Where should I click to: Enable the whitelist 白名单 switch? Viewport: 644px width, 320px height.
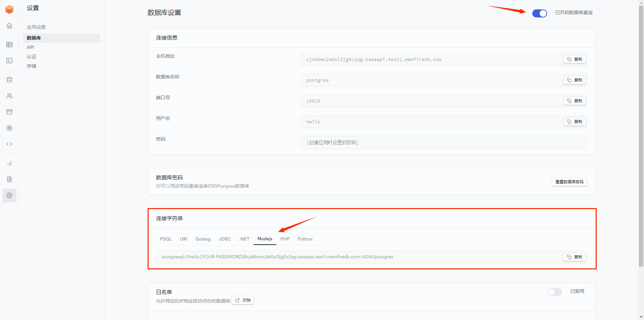tap(554, 292)
